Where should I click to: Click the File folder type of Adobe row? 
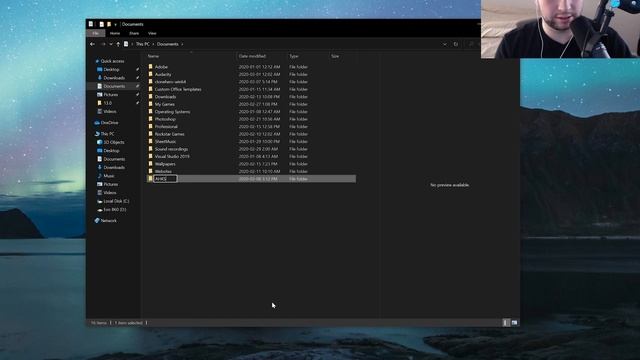(x=298, y=67)
